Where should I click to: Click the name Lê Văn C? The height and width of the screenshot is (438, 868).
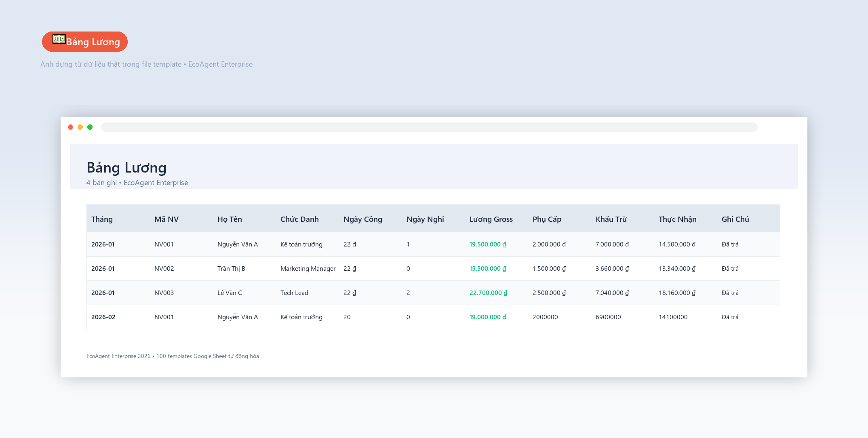click(230, 293)
